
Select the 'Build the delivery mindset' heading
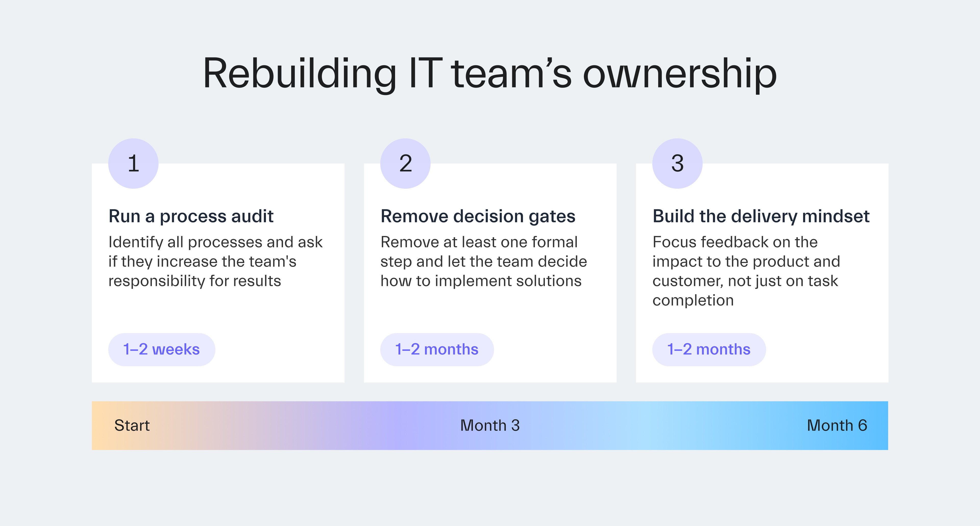[761, 216]
